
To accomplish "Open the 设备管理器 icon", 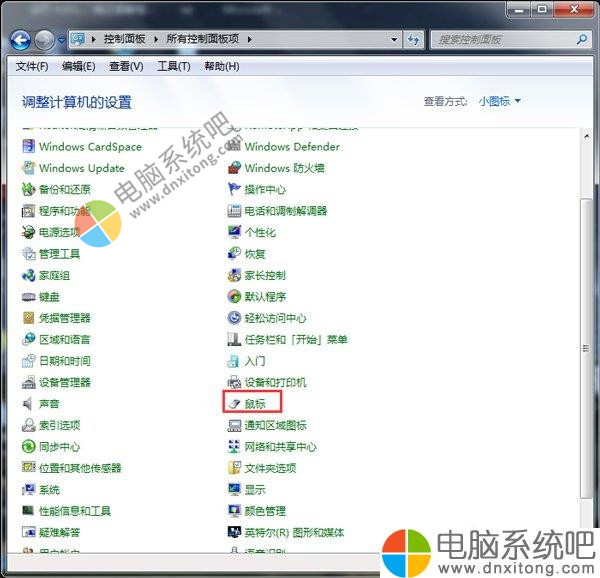I will 28,382.
